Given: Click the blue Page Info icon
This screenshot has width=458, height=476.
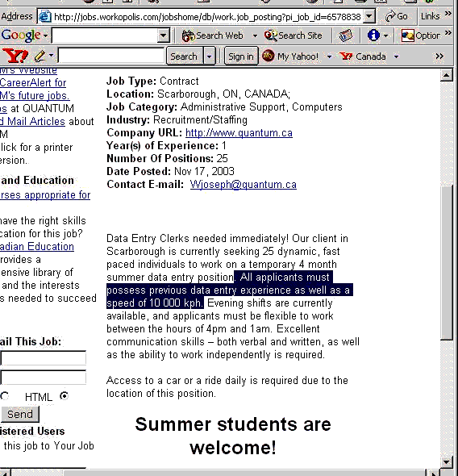Looking at the screenshot, I should (373, 35).
